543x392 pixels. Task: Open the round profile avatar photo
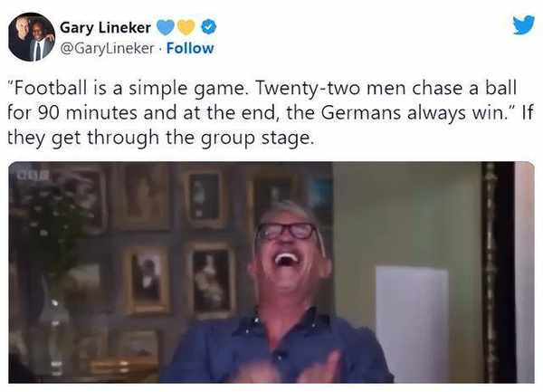[x=32, y=37]
